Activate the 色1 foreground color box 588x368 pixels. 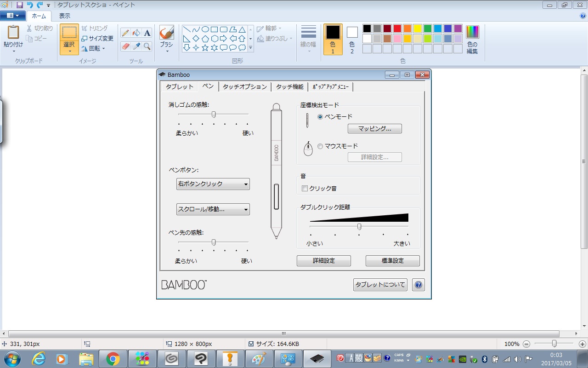point(333,39)
